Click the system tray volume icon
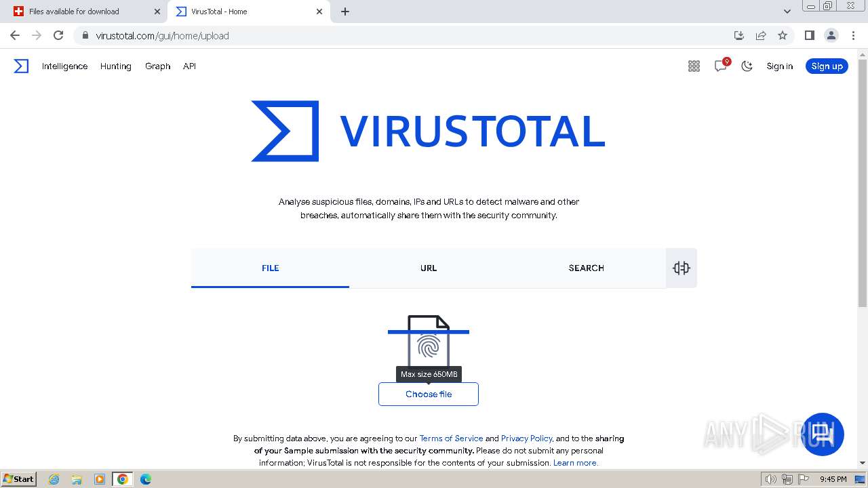This screenshot has height=488, width=868. [x=770, y=479]
